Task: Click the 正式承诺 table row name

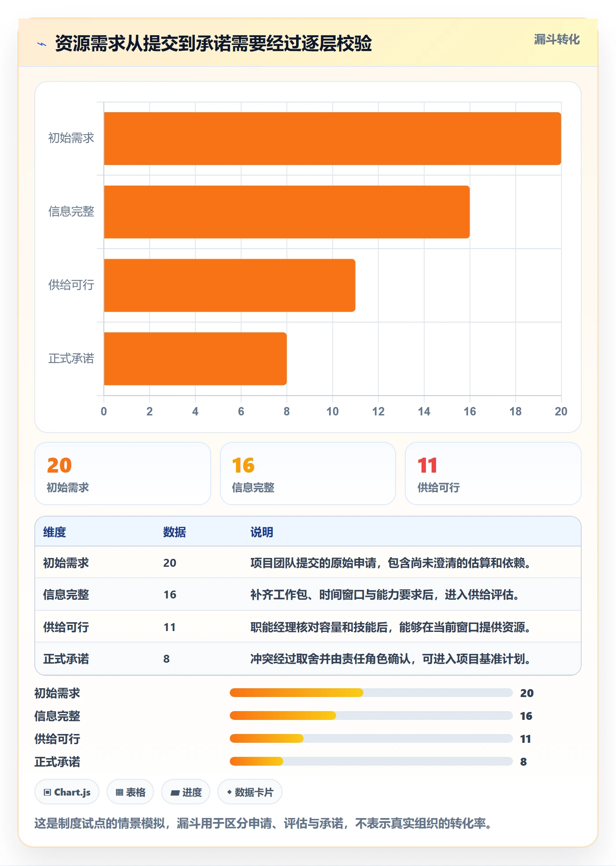Action: click(x=66, y=659)
